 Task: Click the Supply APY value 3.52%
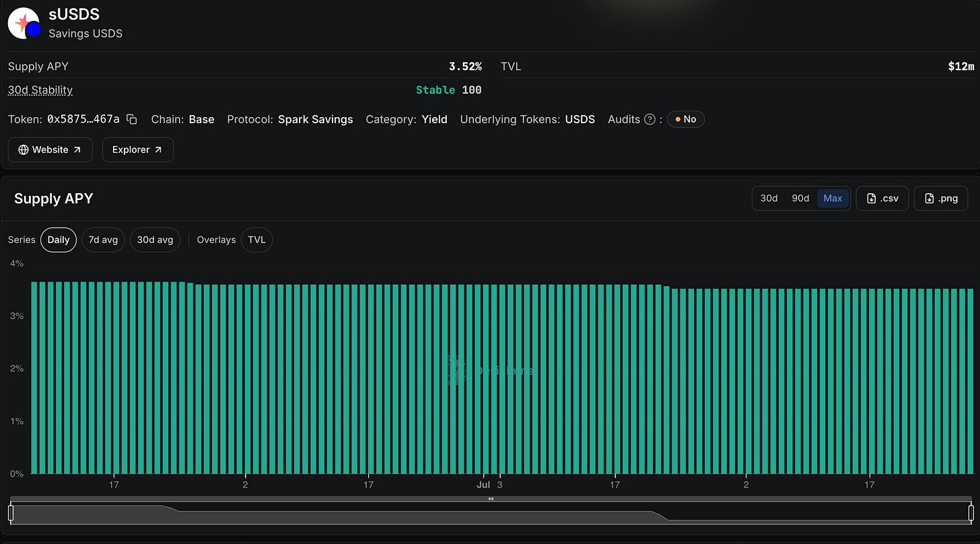point(465,66)
